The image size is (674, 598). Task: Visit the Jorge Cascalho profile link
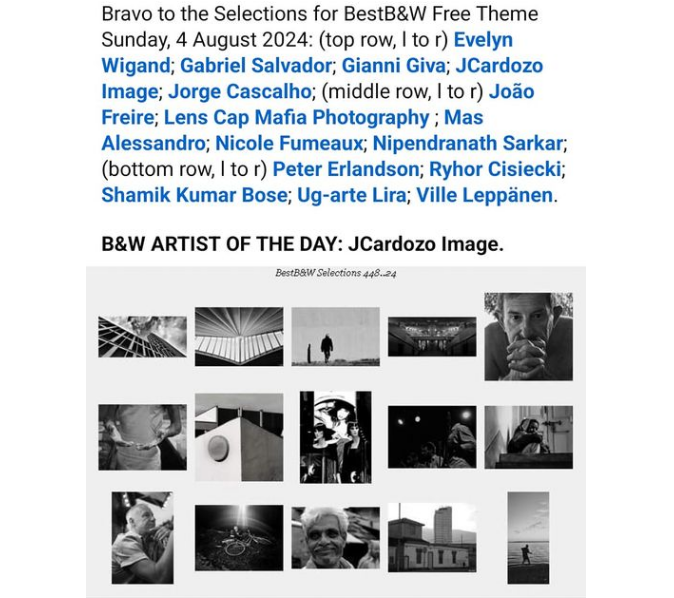(238, 92)
